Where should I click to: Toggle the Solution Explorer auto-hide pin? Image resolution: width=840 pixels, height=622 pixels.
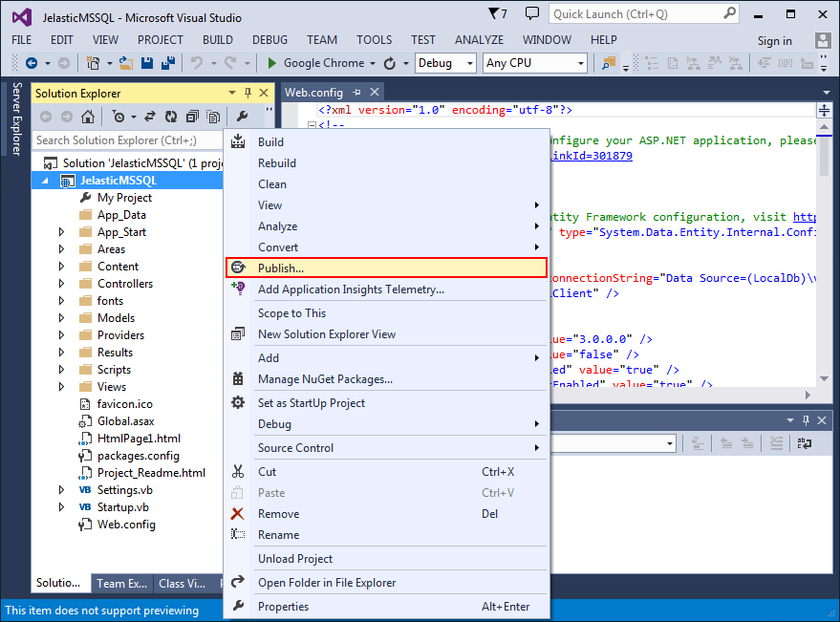click(248, 94)
